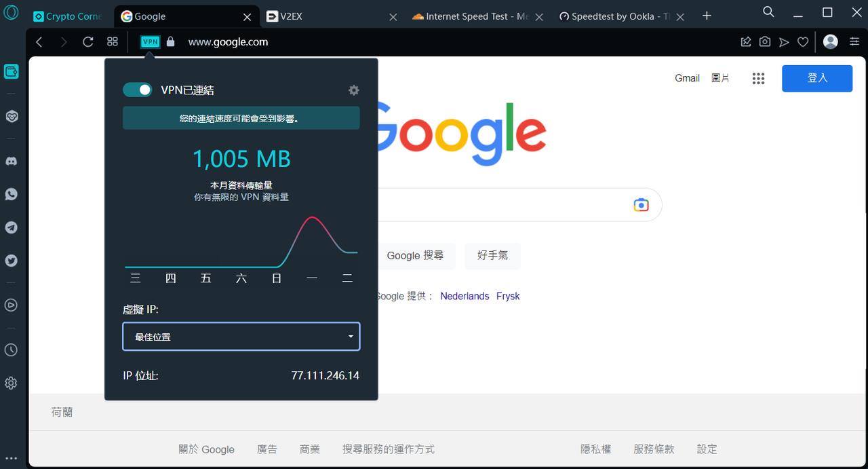Click the send arrow icon in the address bar
The width and height of the screenshot is (868, 469).
coord(784,42)
